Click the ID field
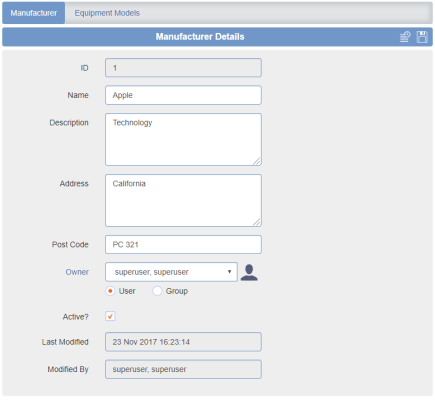The width and height of the screenshot is (435, 400). pos(183,68)
